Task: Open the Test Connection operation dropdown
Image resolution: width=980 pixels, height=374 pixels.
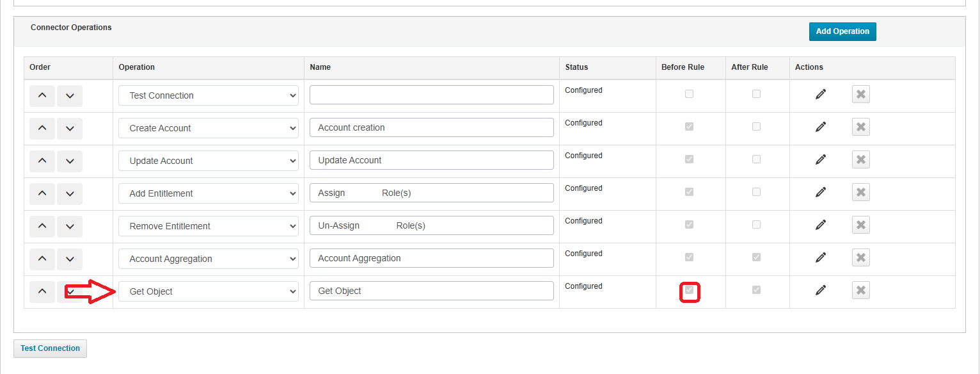Action: 209,95
